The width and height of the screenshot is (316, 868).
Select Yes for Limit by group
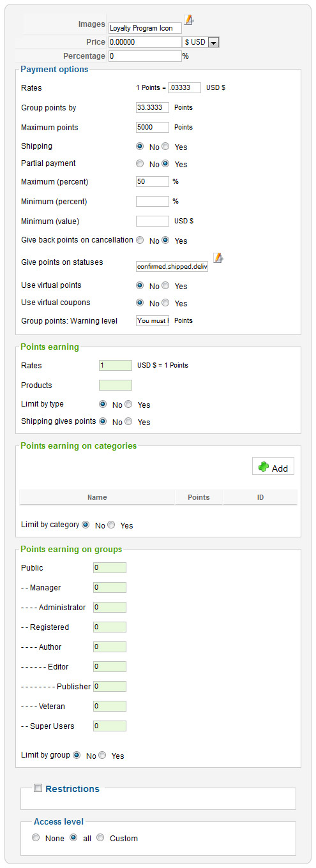pyautogui.click(x=102, y=755)
